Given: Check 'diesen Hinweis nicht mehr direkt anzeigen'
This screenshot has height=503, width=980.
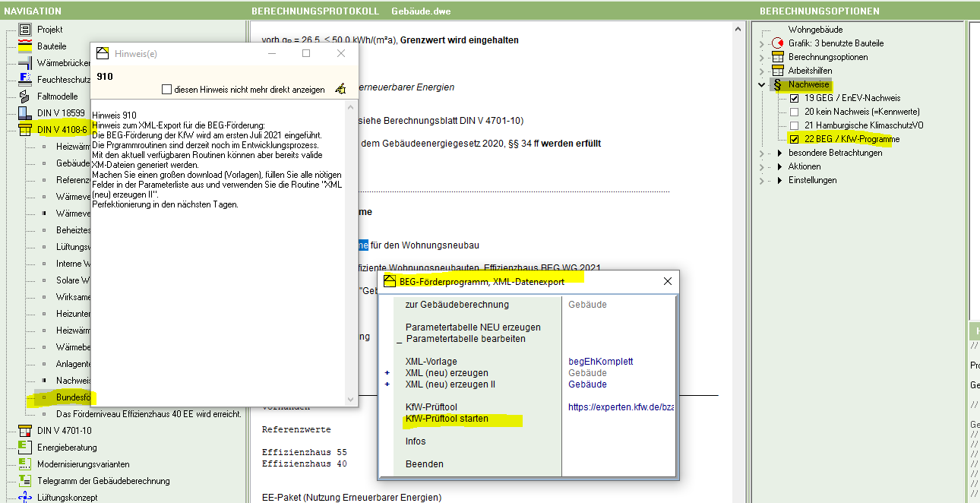Looking at the screenshot, I should click(165, 88).
